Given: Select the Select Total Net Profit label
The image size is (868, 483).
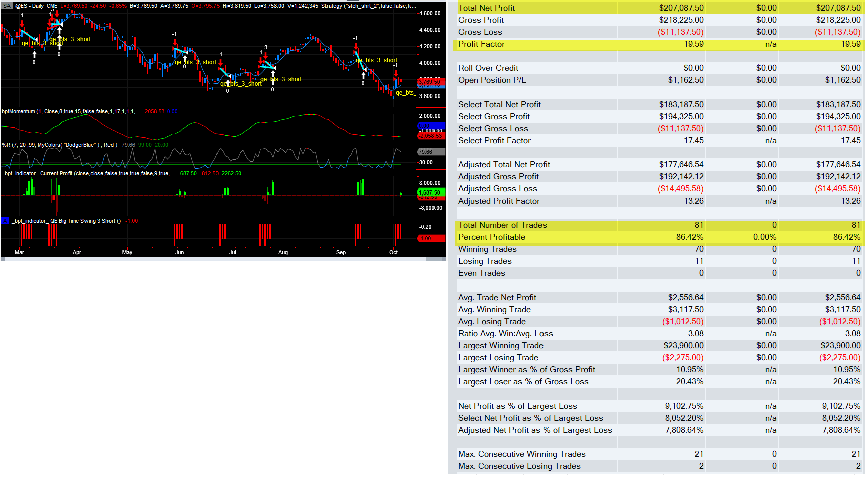Looking at the screenshot, I should [499, 104].
